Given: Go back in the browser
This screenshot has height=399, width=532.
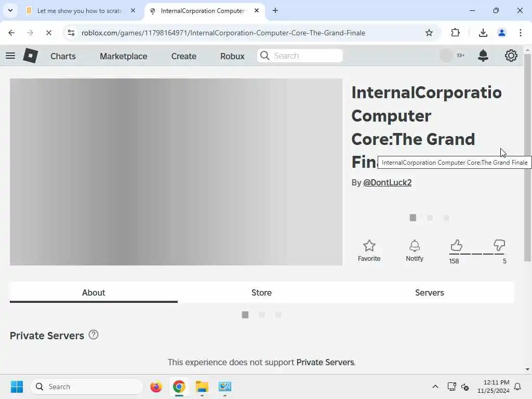Looking at the screenshot, I should 11,33.
